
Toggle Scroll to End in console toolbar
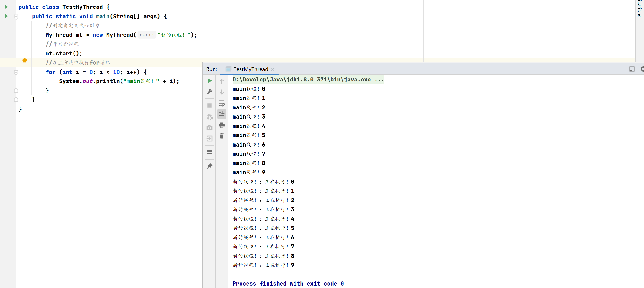click(x=222, y=114)
